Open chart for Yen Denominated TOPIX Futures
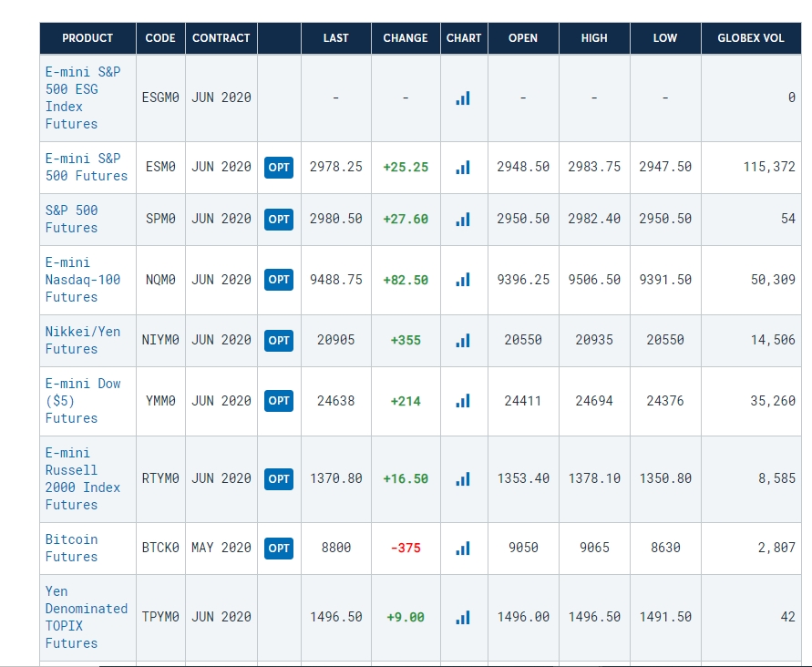Image resolution: width=812 pixels, height=667 pixels. (x=463, y=617)
